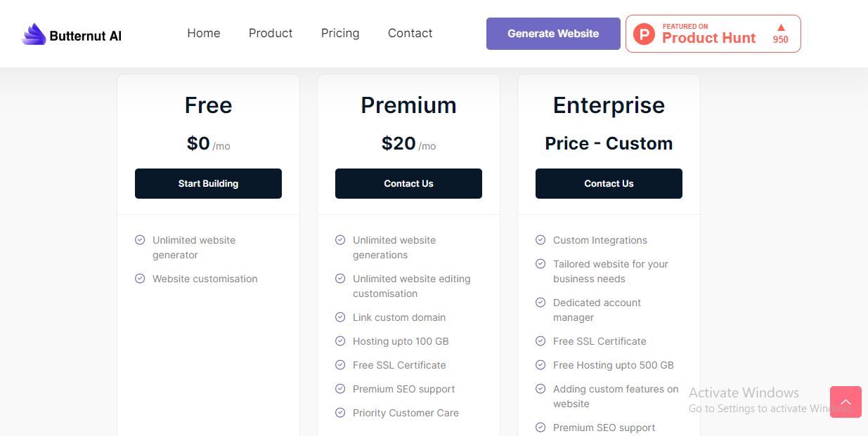Open the Home page
868x436 pixels.
(x=203, y=33)
